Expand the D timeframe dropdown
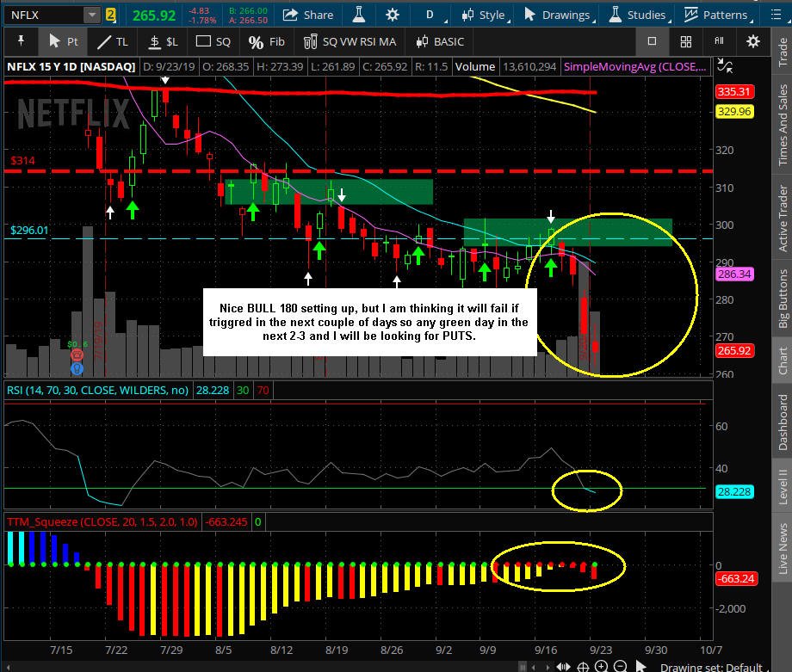The height and width of the screenshot is (672, 792). click(435, 15)
